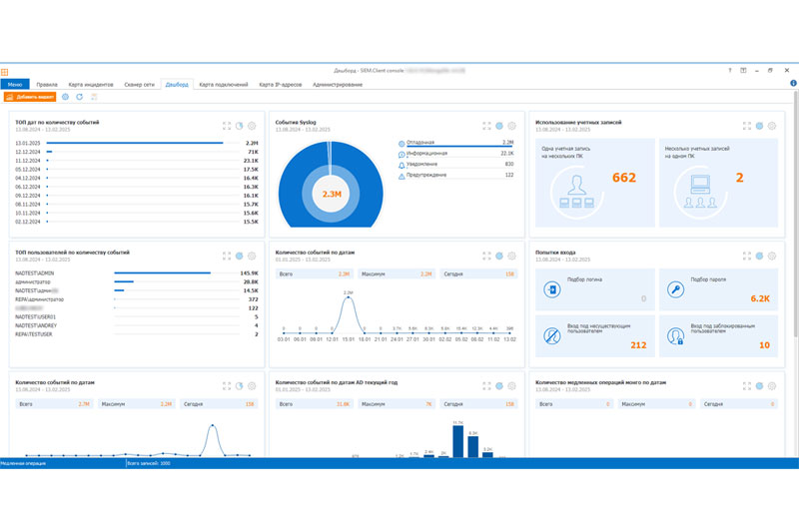799x532 pixels.
Task: Click blue circle icon of AD текущий год
Action: pos(499,386)
